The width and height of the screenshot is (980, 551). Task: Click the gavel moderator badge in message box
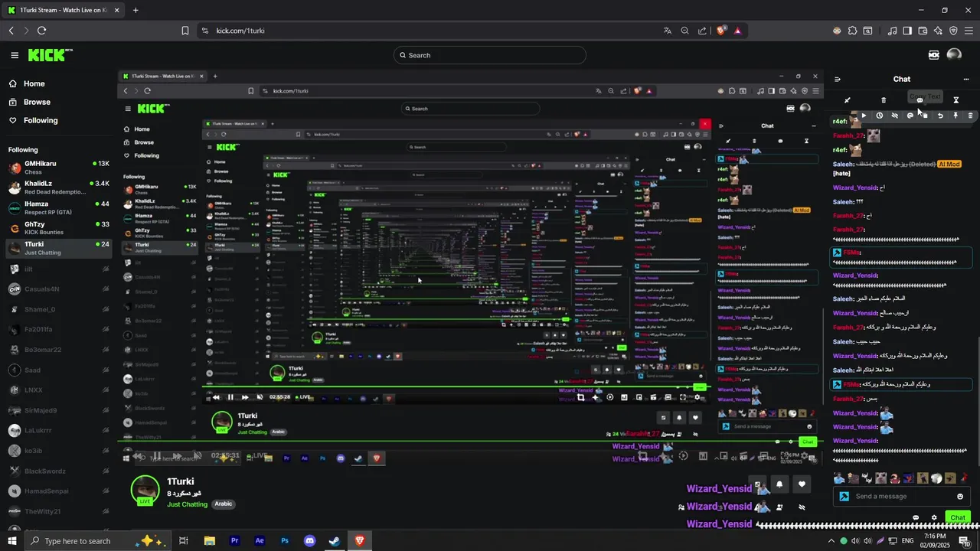point(844,497)
